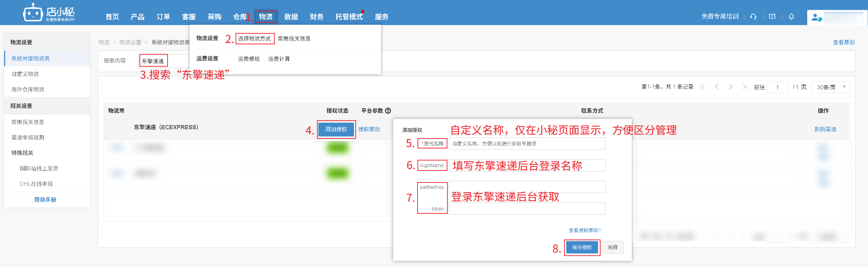Open the 帮助手册 link

tap(45, 200)
